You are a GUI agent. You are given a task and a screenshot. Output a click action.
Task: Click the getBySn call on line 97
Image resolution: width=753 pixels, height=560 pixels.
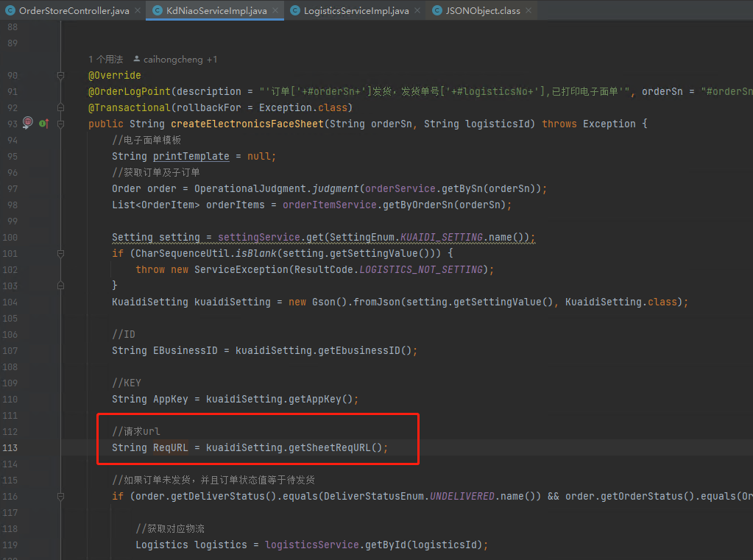tap(462, 188)
